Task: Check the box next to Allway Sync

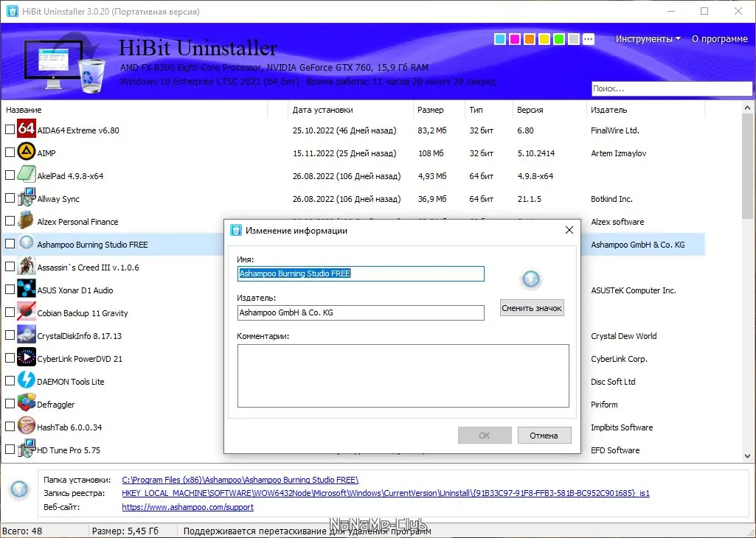Action: [x=10, y=198]
